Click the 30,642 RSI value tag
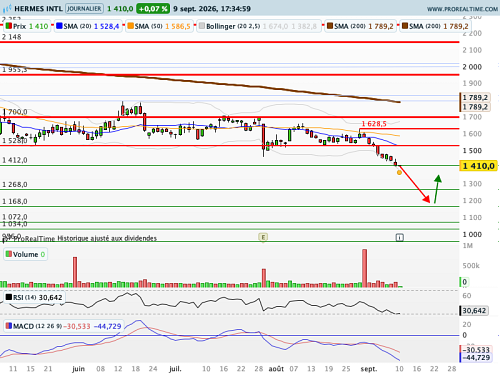The image size is (500, 375). click(474, 311)
